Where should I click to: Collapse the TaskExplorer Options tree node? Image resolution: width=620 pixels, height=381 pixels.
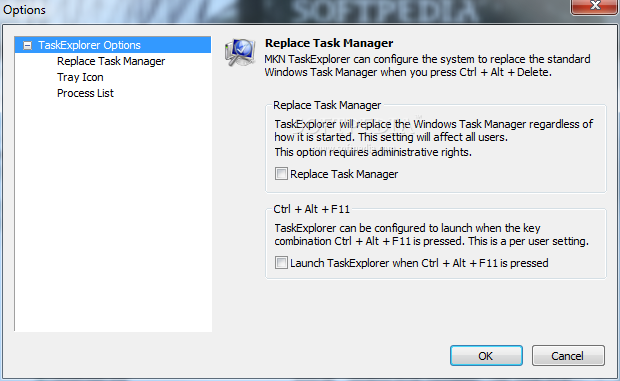[27, 45]
